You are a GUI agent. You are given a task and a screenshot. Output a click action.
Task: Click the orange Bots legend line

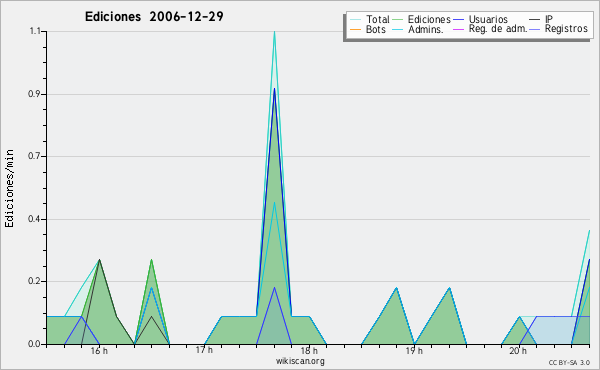pos(355,29)
